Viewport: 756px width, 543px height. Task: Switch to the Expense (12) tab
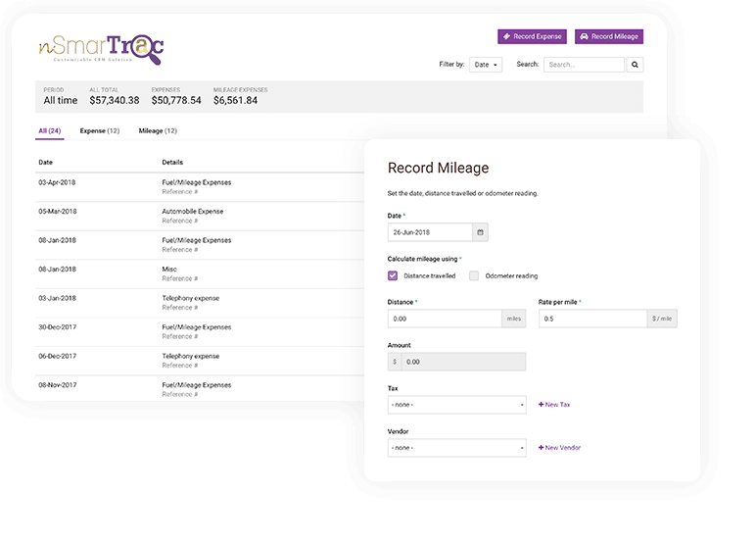100,130
